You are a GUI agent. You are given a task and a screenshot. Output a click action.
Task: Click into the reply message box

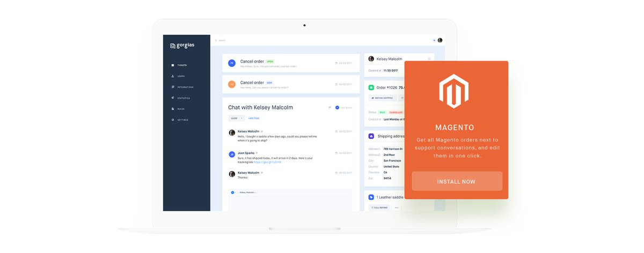[290, 203]
